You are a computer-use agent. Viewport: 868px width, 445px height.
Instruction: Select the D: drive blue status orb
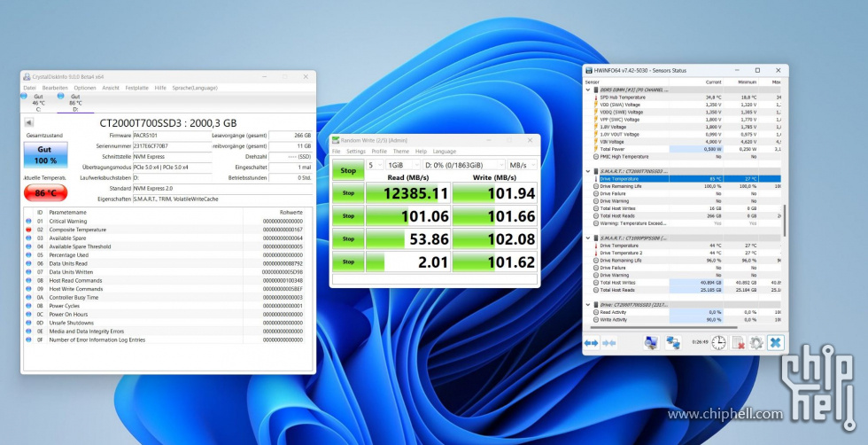60,96
